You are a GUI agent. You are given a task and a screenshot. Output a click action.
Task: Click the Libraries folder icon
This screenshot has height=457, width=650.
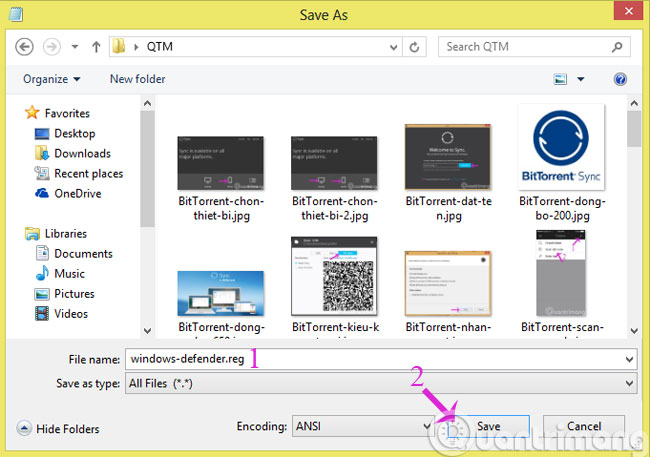click(32, 233)
